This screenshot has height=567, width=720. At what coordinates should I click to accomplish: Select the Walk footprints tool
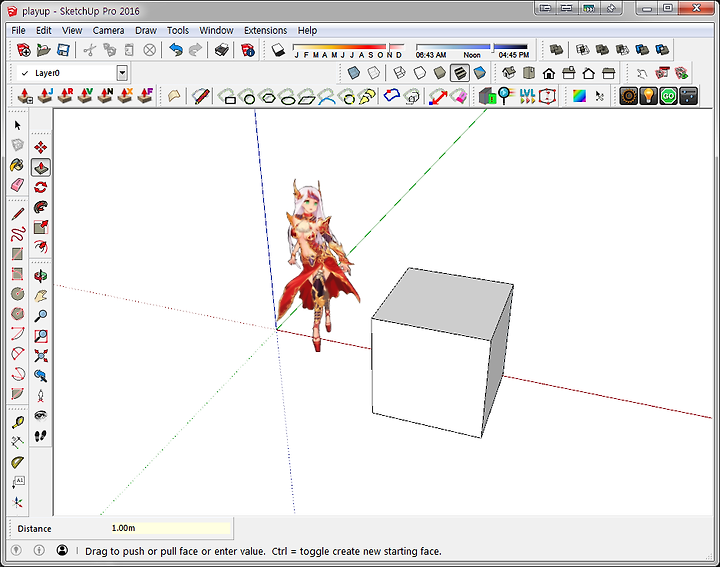pyautogui.click(x=41, y=436)
